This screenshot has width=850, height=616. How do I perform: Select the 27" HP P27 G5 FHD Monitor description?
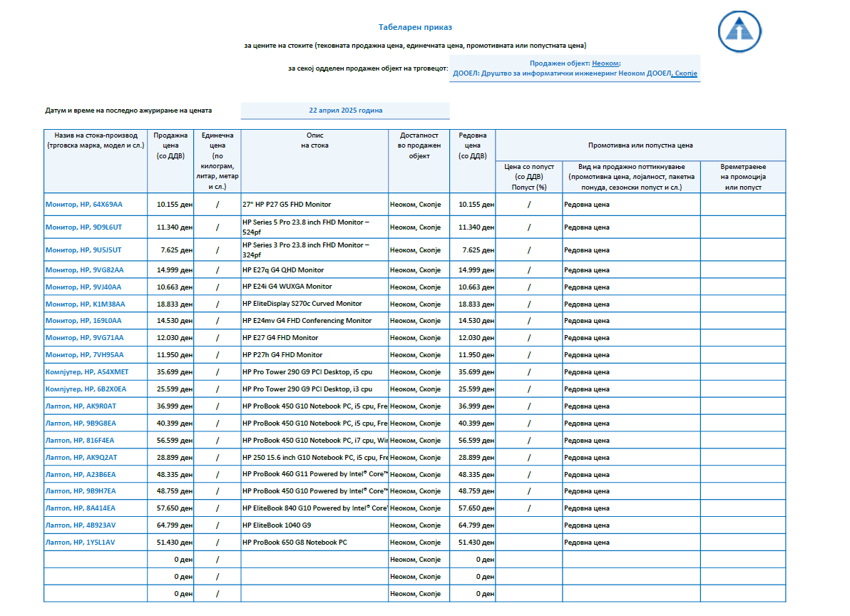(x=314, y=204)
